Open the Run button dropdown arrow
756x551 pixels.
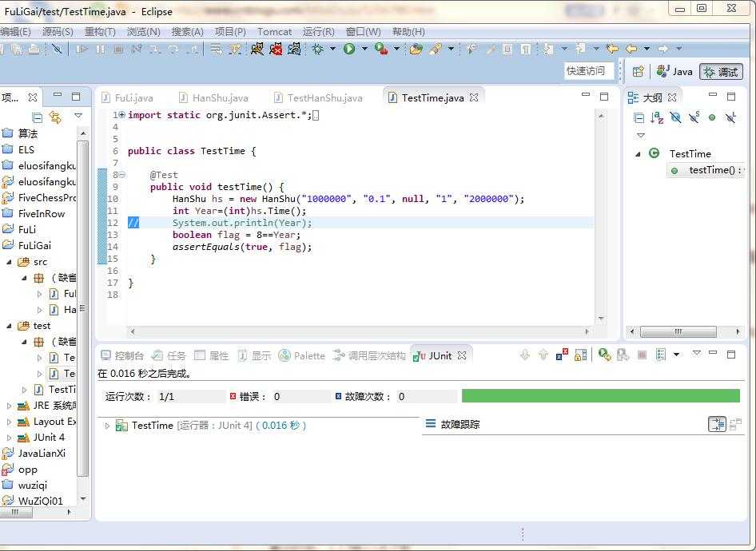click(364, 49)
